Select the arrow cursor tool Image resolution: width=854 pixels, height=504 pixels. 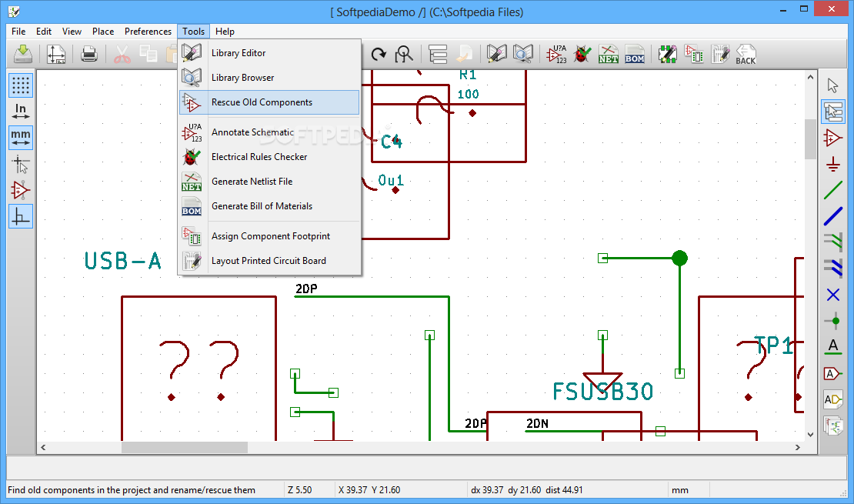[x=832, y=85]
